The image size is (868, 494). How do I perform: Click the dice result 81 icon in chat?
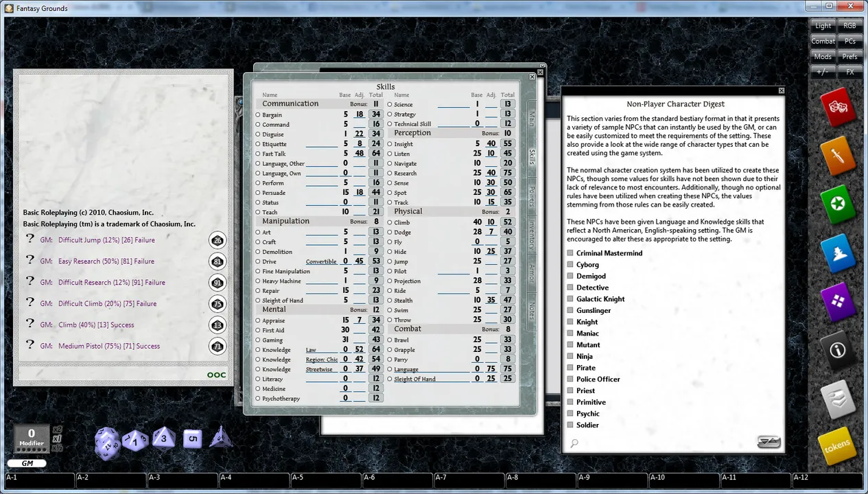(x=218, y=261)
